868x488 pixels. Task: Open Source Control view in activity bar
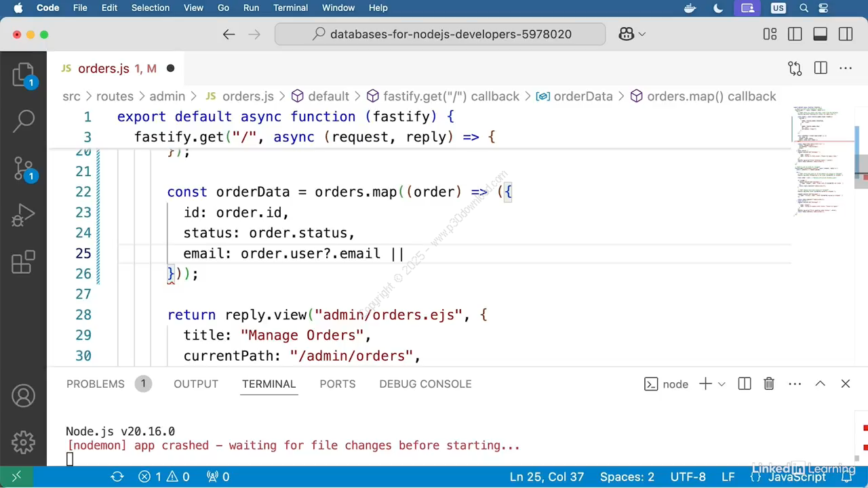tap(23, 168)
